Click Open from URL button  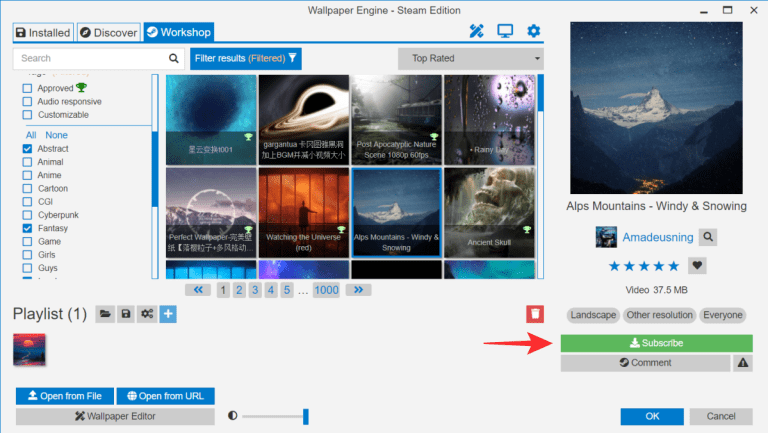pos(166,396)
